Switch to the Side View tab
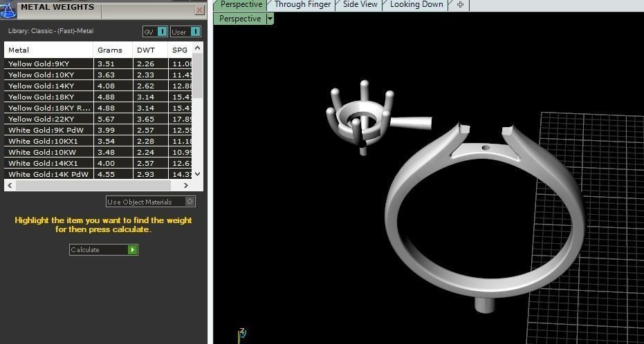This screenshot has height=344, width=644. (x=360, y=5)
